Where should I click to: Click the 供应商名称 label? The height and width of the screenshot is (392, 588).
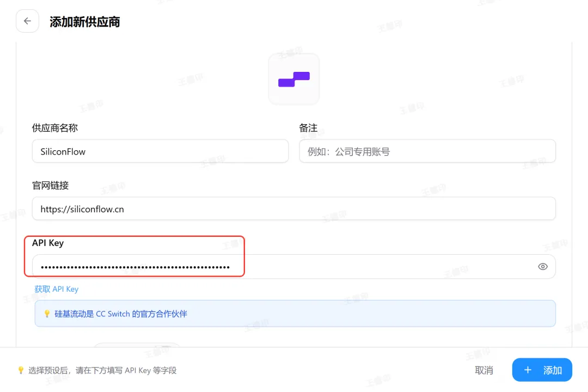point(55,128)
